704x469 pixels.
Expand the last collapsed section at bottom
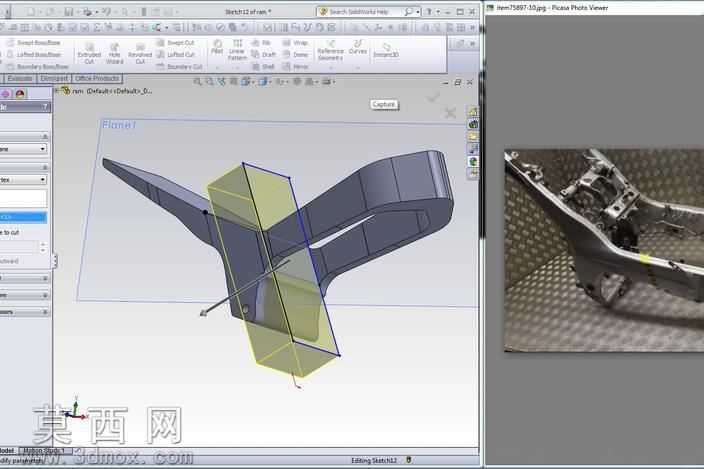(45, 312)
